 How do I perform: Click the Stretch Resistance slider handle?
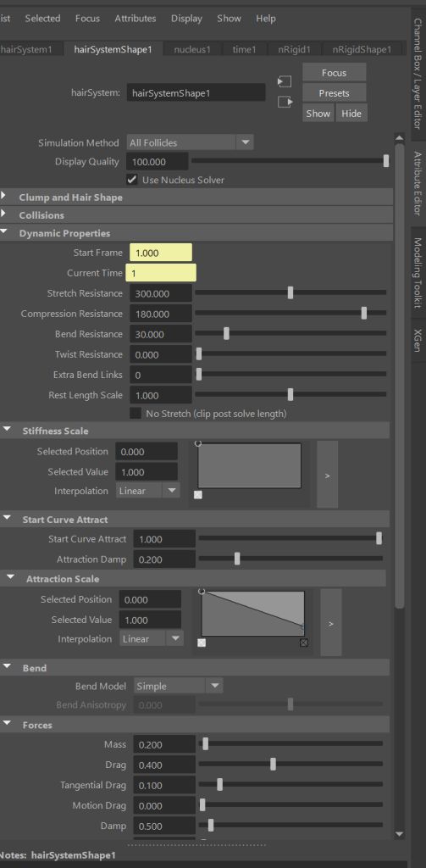(x=290, y=292)
